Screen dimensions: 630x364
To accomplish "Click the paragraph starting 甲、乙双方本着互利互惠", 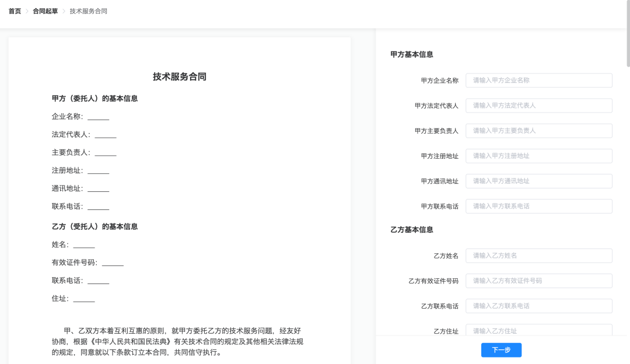I will [177, 341].
